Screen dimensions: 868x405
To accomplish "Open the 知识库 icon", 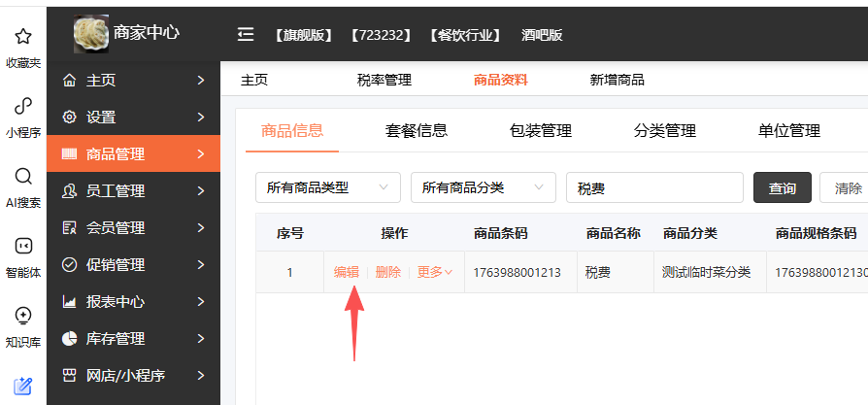I will [x=23, y=317].
